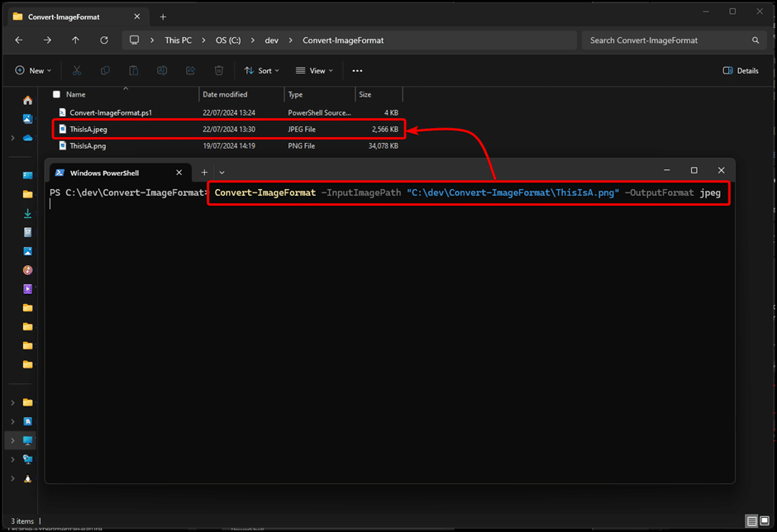The width and height of the screenshot is (777, 532).
Task: Click the Copy icon in toolbar
Action: [x=105, y=71]
